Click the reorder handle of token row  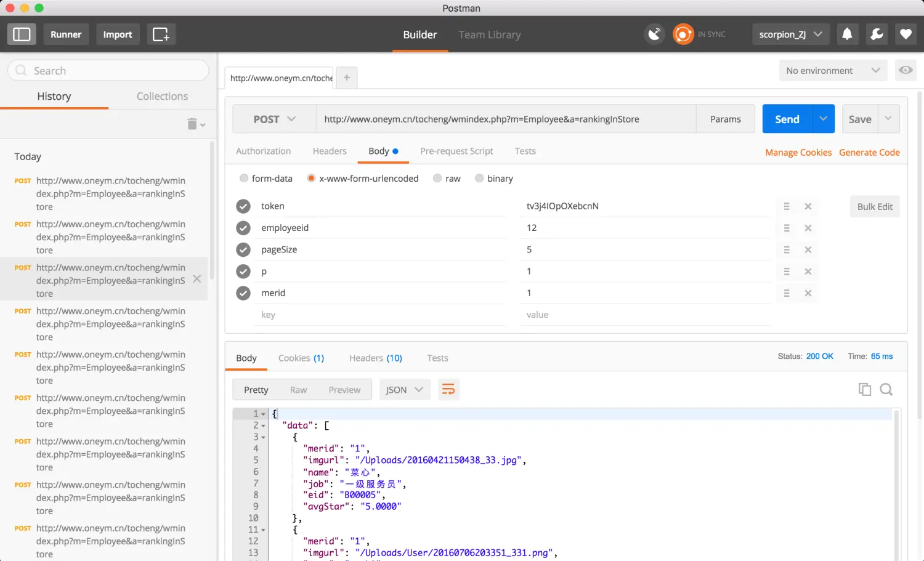point(787,206)
